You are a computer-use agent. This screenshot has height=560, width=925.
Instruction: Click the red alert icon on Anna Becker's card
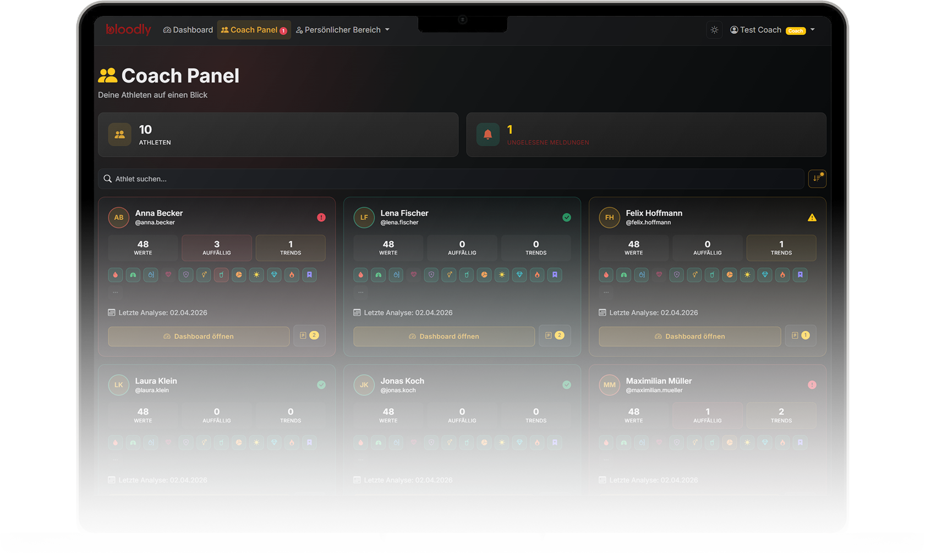tap(321, 217)
